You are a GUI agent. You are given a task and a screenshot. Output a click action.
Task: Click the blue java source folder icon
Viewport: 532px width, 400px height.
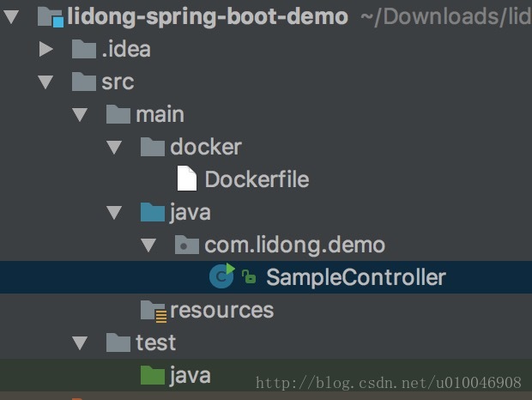click(152, 212)
